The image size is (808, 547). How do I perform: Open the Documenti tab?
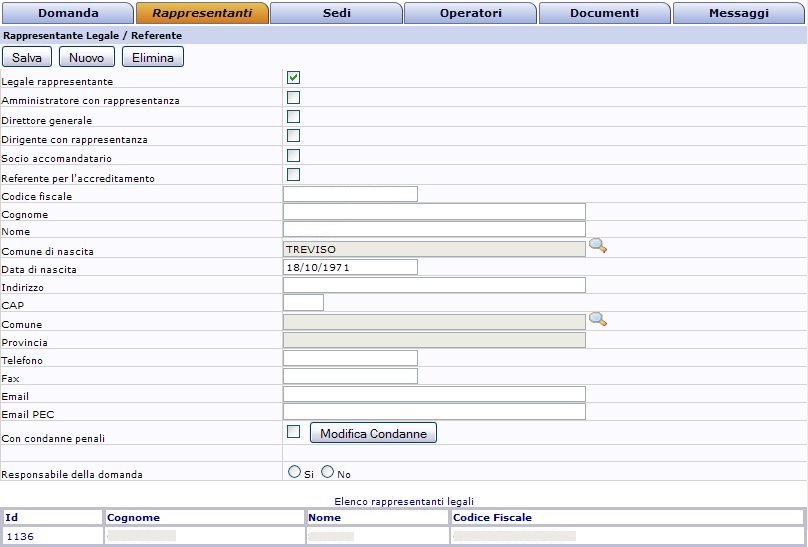pyautogui.click(x=604, y=13)
